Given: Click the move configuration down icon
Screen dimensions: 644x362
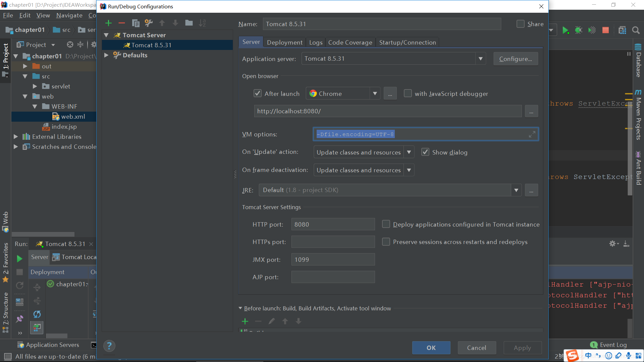Looking at the screenshot, I should click(176, 23).
